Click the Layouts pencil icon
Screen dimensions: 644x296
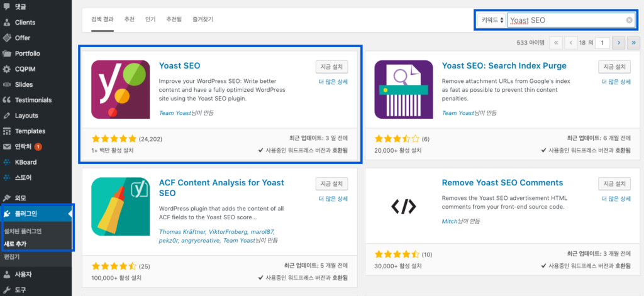click(x=6, y=116)
